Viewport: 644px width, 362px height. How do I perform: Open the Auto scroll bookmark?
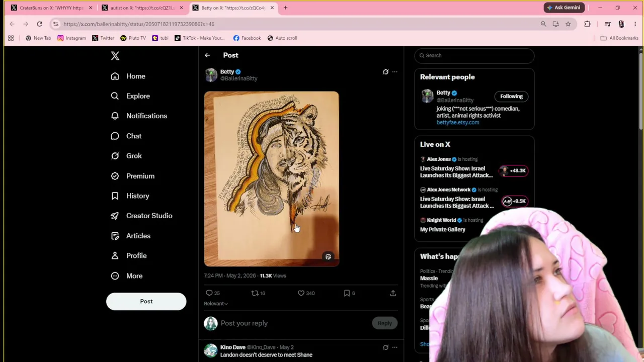click(282, 38)
